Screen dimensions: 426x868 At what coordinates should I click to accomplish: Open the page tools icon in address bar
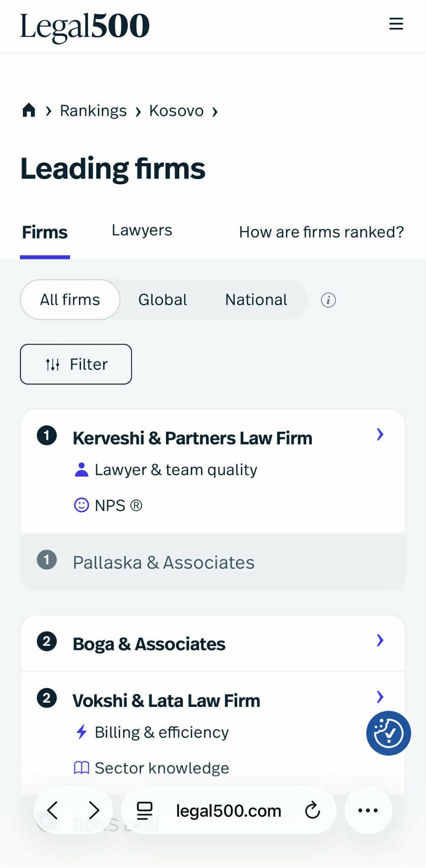[145, 810]
